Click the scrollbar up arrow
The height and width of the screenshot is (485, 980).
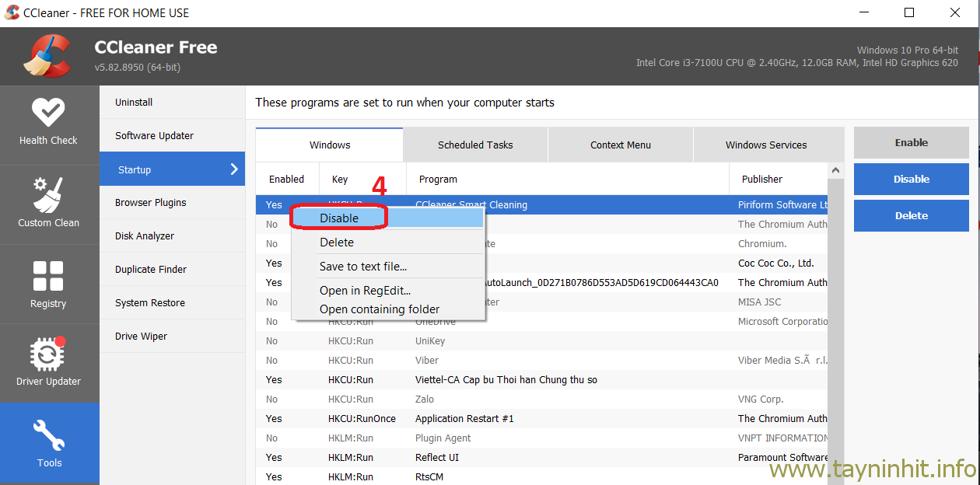(x=835, y=171)
